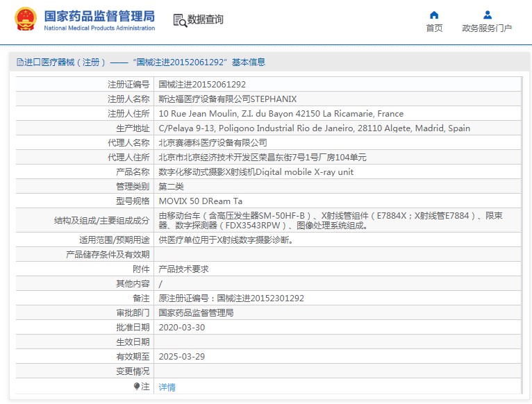Click the 产品储存条件及有效期 label
The image size is (532, 404).
[108, 255]
